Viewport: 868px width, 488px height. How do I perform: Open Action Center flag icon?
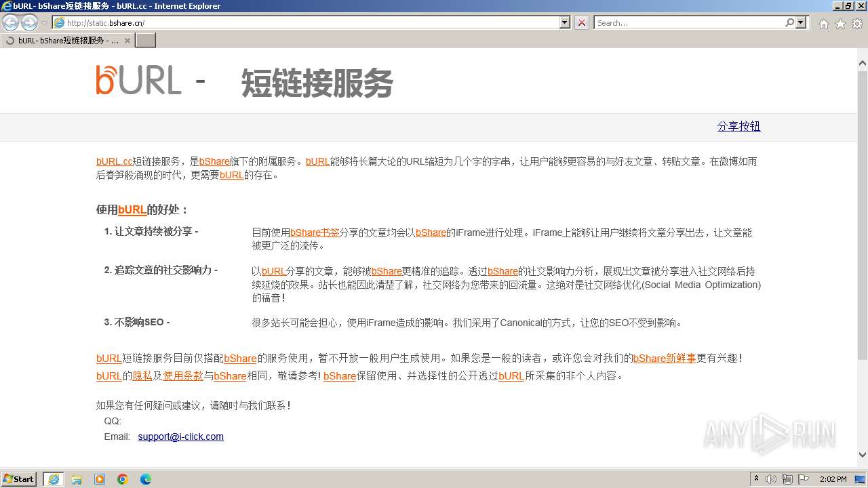[804, 479]
